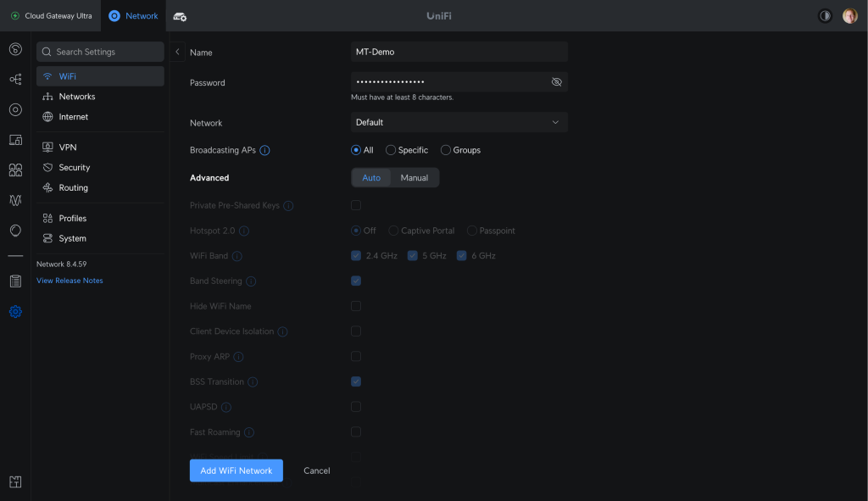Screen dimensions: 868x501
Task: Open the Client Devices icon in sidebar
Action: pos(15,139)
